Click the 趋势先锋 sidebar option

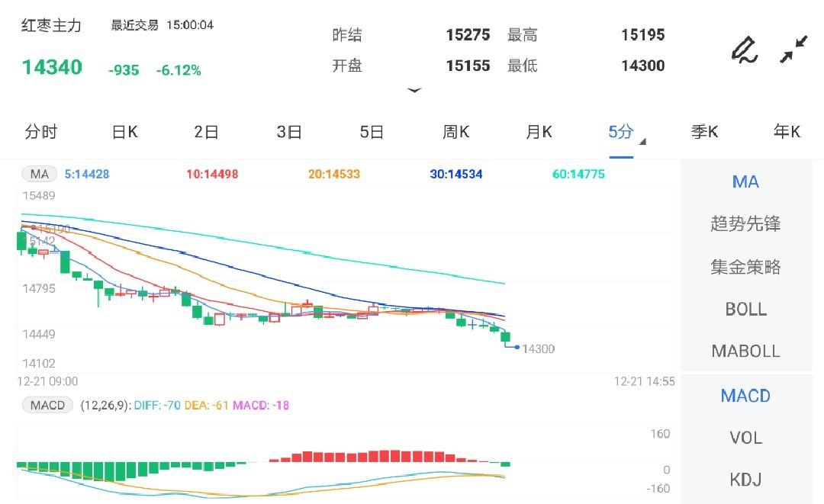pos(745,223)
